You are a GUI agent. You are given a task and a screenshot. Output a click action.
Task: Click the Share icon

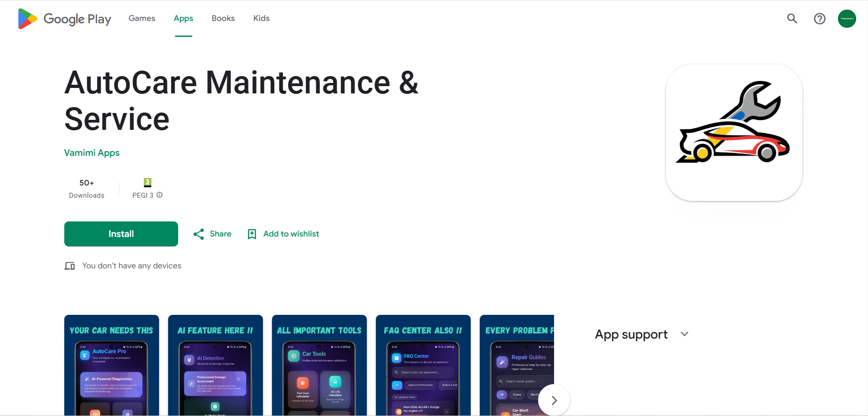(199, 234)
